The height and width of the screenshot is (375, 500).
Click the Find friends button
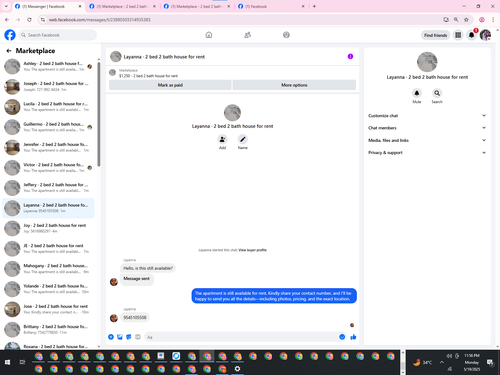(435, 35)
